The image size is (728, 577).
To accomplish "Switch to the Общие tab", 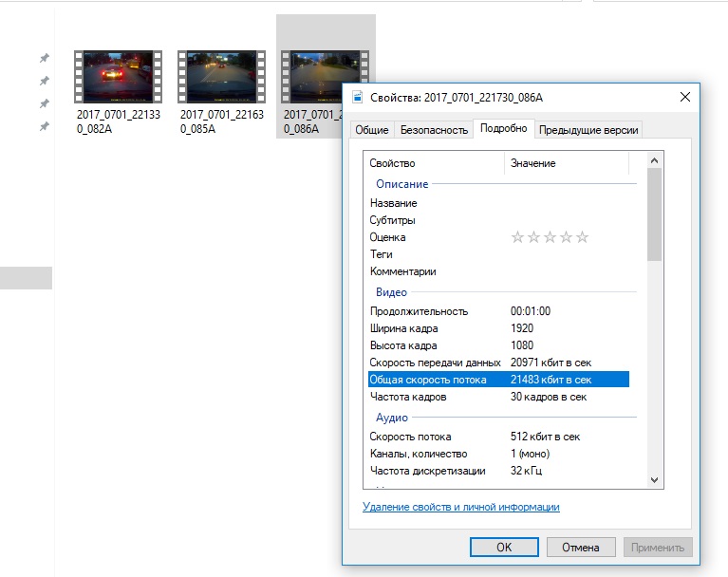I will point(371,130).
